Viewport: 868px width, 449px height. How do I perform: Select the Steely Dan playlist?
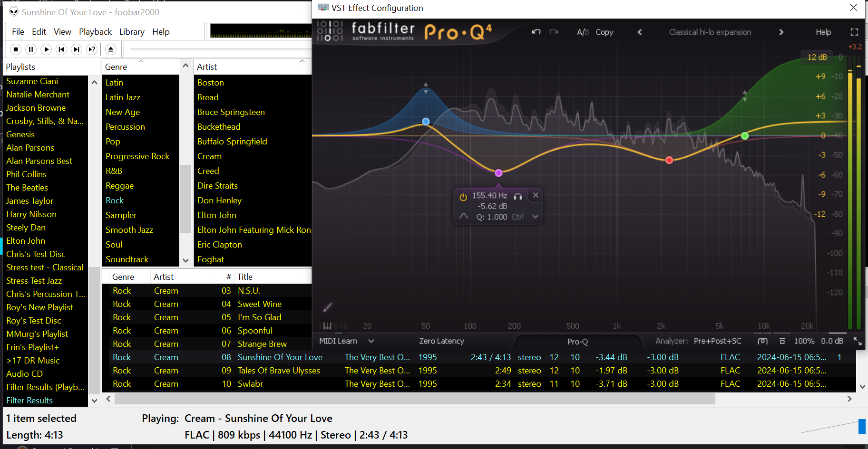pyautogui.click(x=26, y=228)
